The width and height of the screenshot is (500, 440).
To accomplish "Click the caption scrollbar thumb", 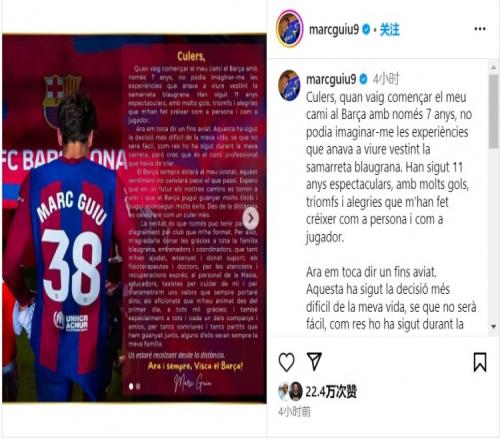I will coord(494,111).
